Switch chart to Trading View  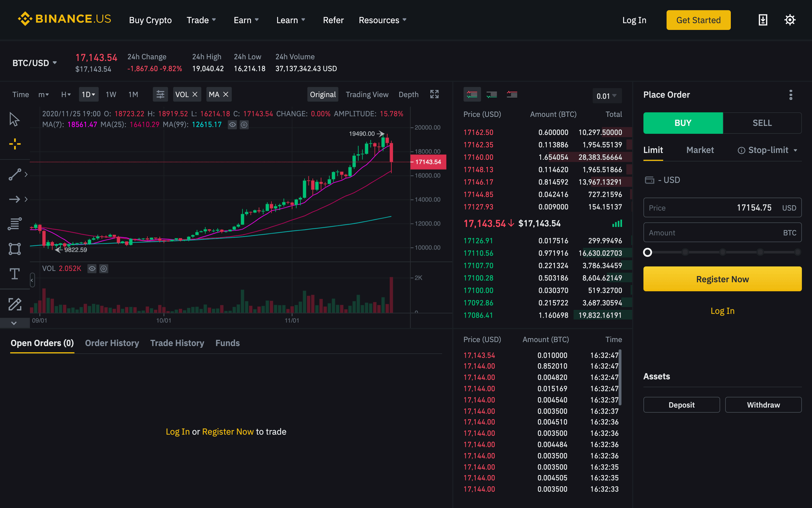click(367, 94)
